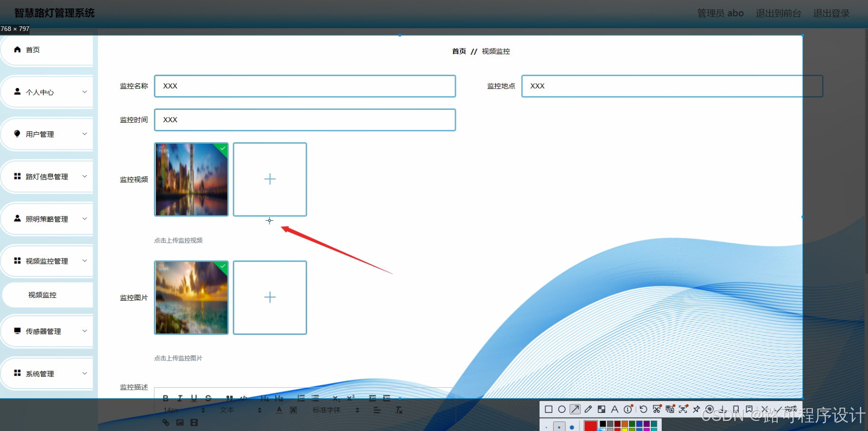Click the scissors long-screenshot tool
The width and height of the screenshot is (868, 431).
pos(657,409)
